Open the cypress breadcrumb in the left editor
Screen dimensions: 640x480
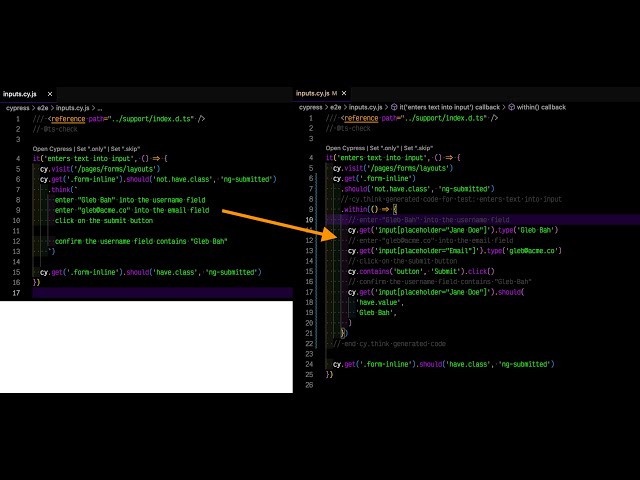pos(18,108)
